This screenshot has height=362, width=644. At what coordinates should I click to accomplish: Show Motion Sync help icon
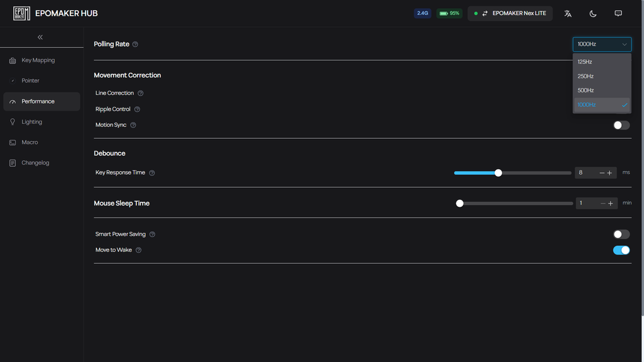[133, 125]
